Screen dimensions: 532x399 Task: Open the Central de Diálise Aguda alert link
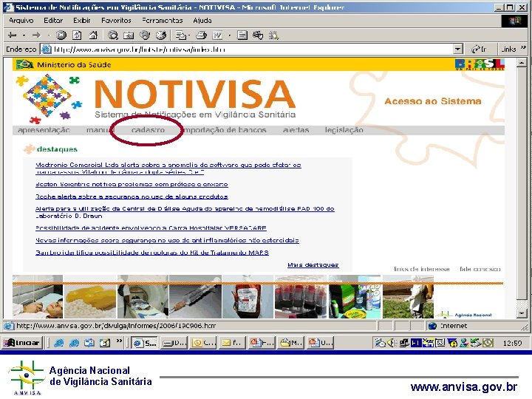point(185,212)
